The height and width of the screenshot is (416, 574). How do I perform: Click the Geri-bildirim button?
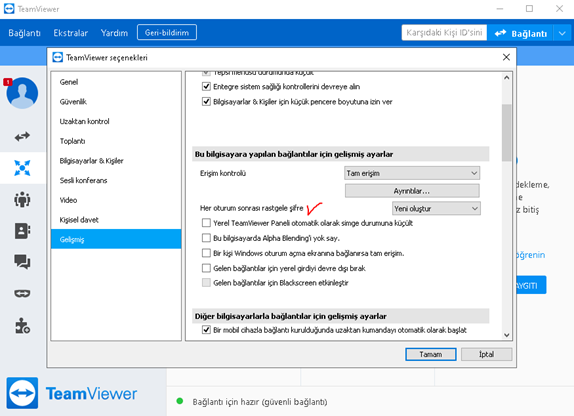click(x=167, y=32)
